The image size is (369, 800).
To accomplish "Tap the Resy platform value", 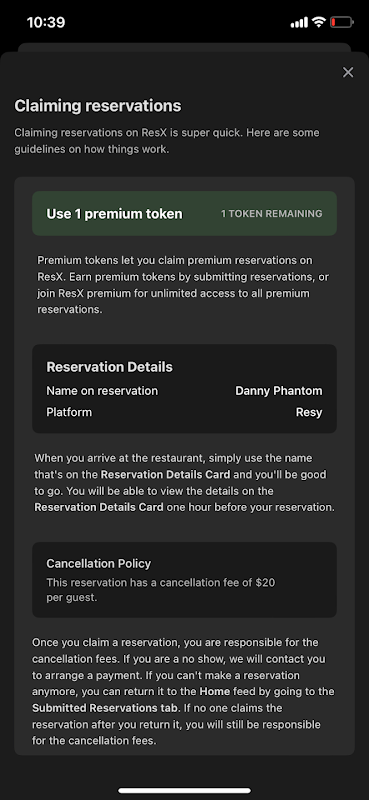I will [x=309, y=412].
